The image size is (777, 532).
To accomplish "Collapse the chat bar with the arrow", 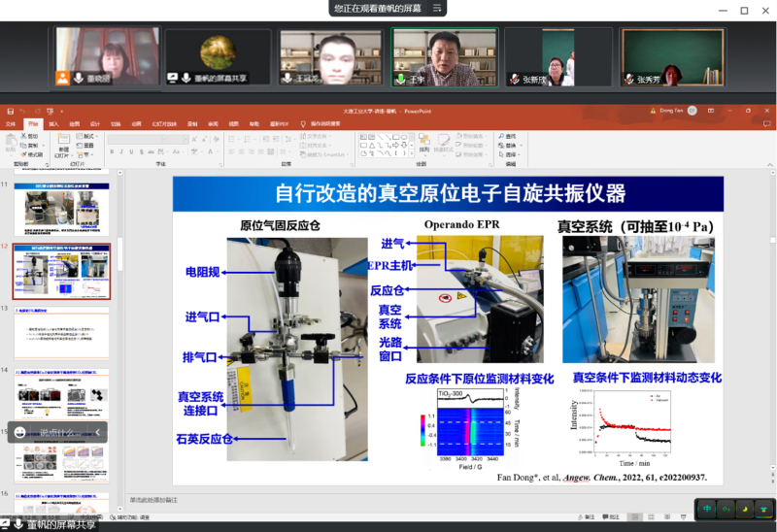I will coord(98,433).
